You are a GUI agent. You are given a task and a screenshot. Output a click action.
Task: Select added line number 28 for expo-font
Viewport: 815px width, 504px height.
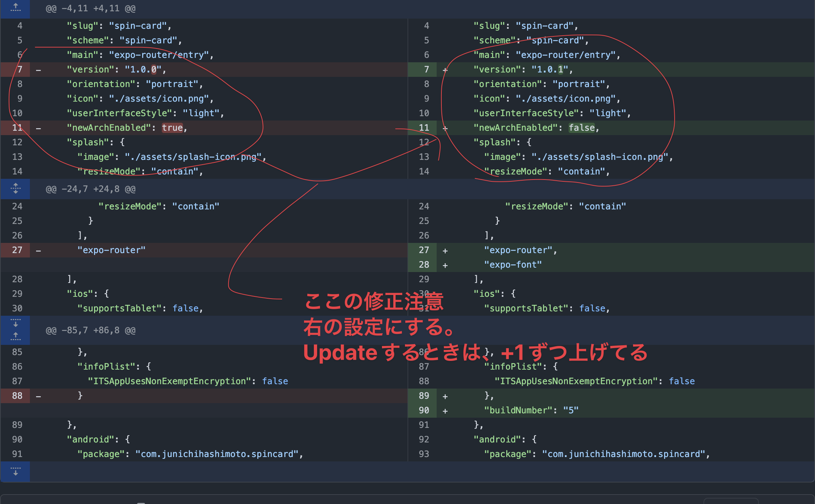pyautogui.click(x=424, y=264)
